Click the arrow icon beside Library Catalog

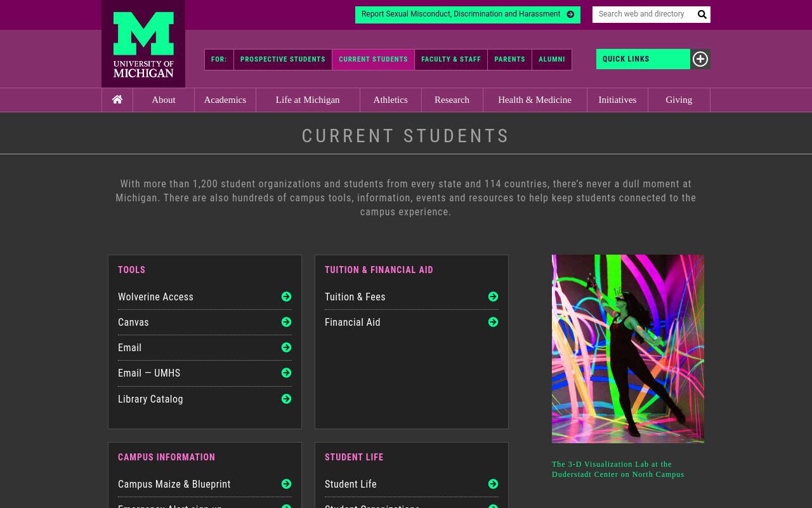pyautogui.click(x=287, y=399)
